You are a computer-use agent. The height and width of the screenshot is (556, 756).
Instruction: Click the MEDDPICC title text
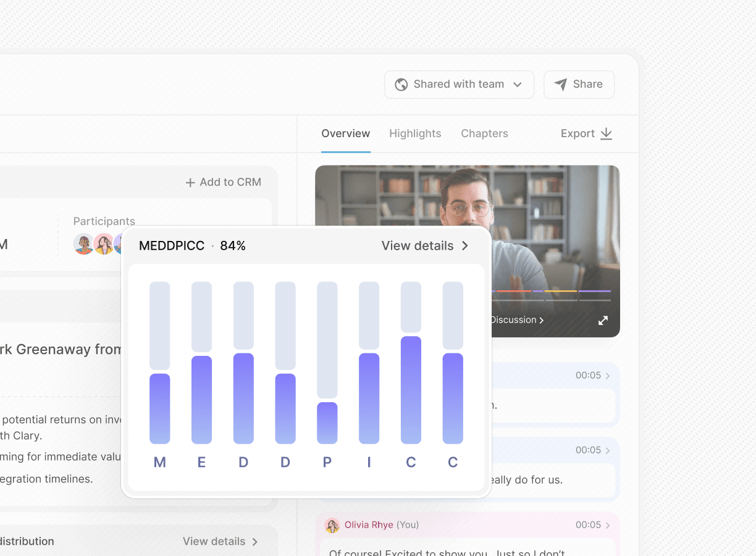pos(172,246)
